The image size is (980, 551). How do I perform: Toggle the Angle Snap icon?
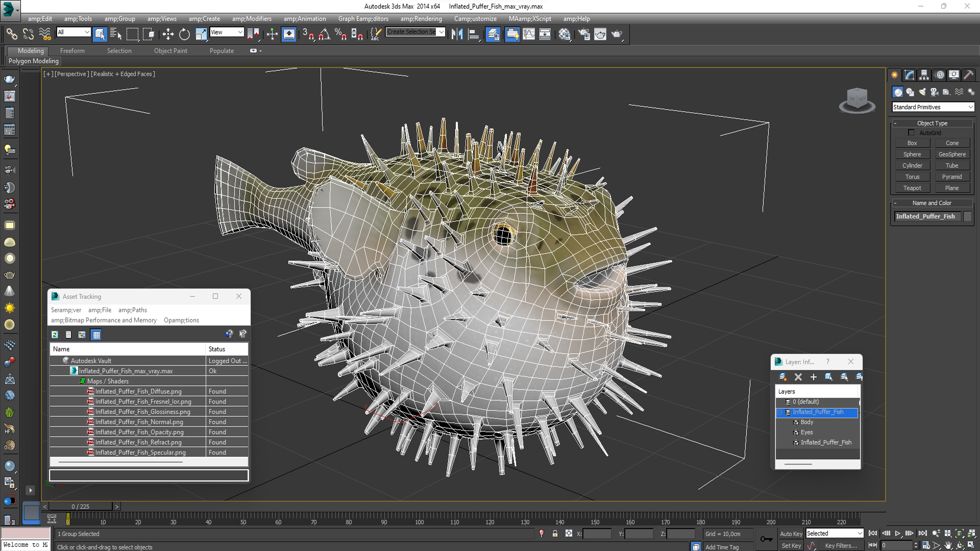click(324, 34)
